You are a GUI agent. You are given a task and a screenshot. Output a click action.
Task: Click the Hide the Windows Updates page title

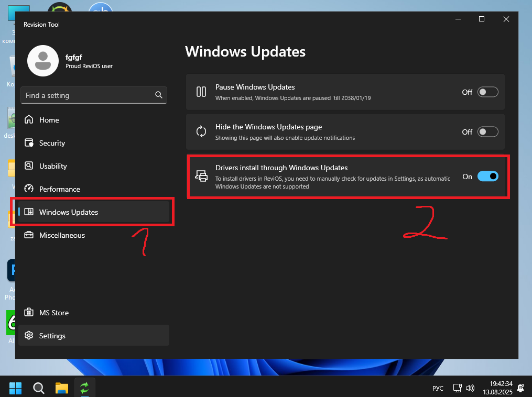click(x=268, y=127)
